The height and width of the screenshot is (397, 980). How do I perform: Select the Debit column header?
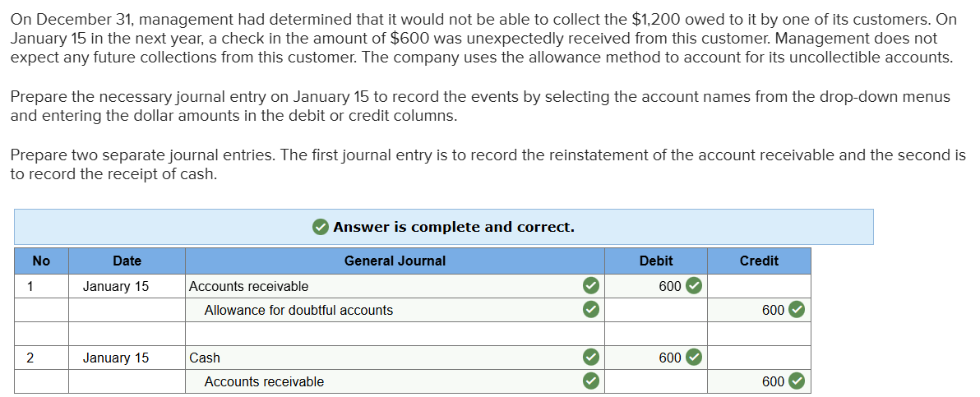point(656,261)
